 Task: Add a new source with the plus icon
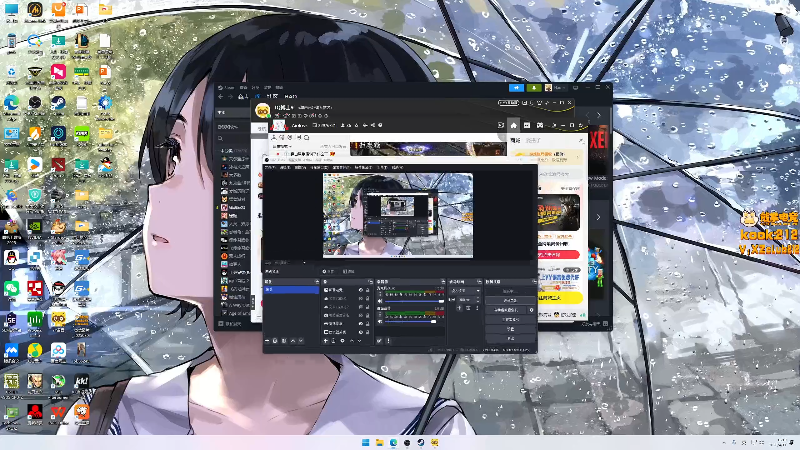tap(326, 341)
